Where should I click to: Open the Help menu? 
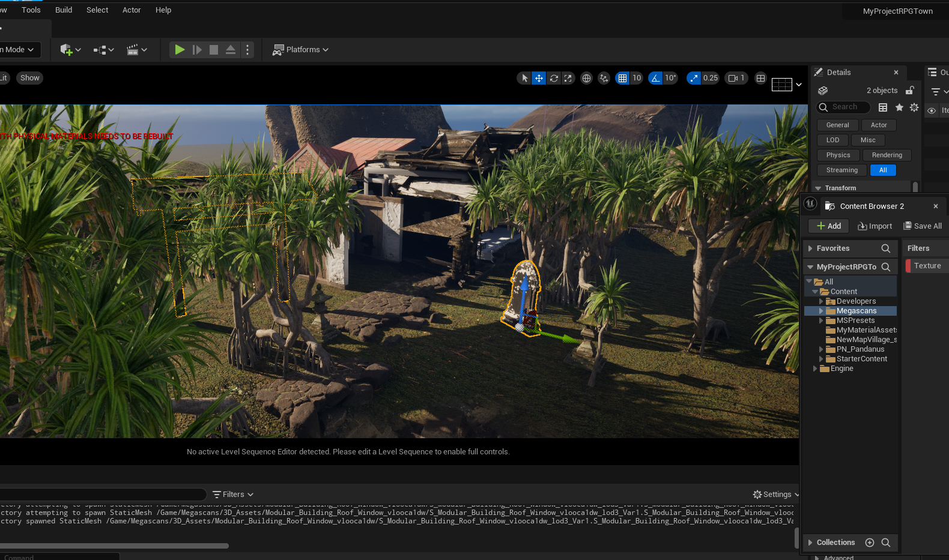(163, 10)
